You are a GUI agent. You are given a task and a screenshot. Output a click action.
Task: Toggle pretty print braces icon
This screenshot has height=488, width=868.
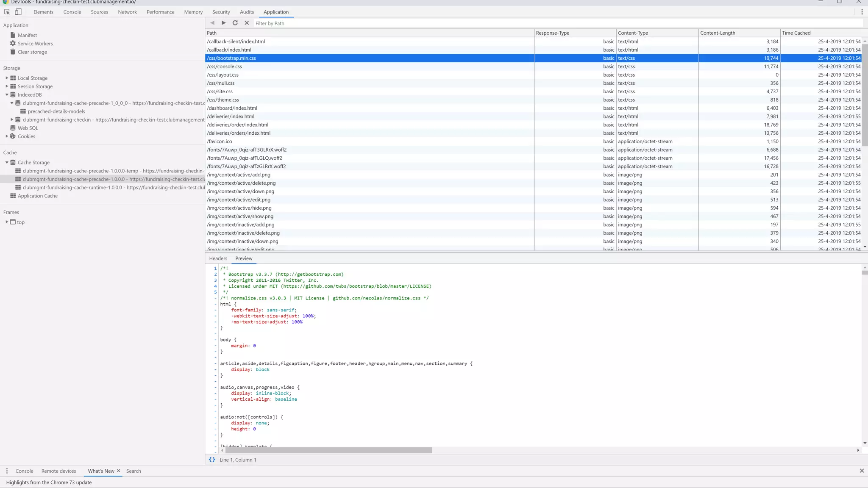click(x=212, y=460)
